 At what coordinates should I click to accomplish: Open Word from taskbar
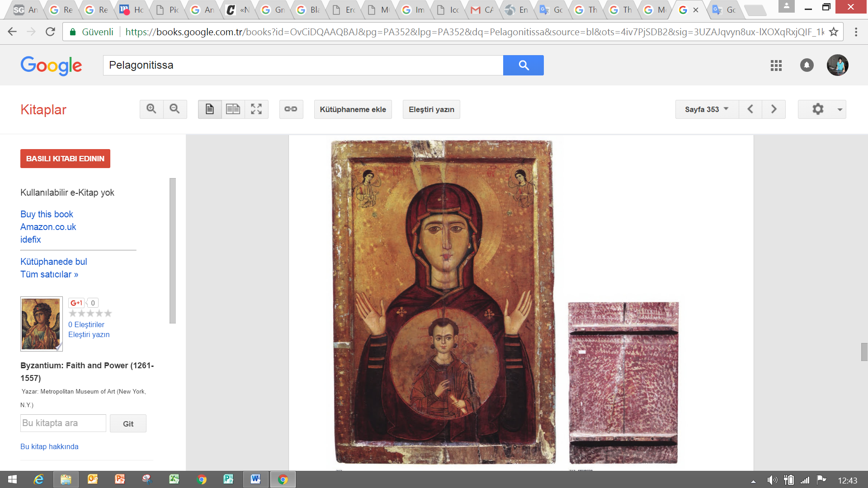(255, 479)
